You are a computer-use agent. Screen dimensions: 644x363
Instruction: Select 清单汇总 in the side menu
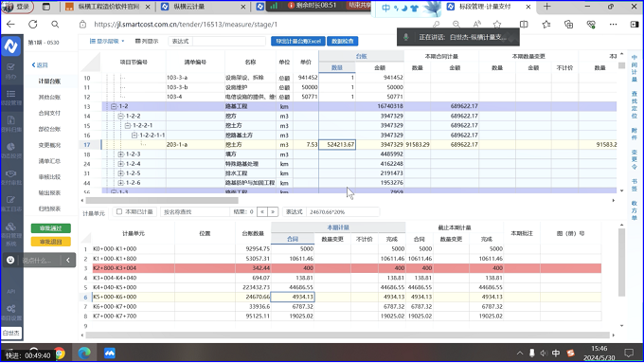click(49, 161)
